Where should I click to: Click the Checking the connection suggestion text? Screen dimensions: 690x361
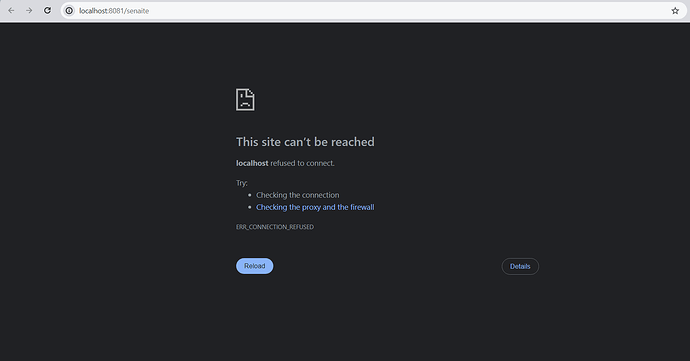[297, 195]
